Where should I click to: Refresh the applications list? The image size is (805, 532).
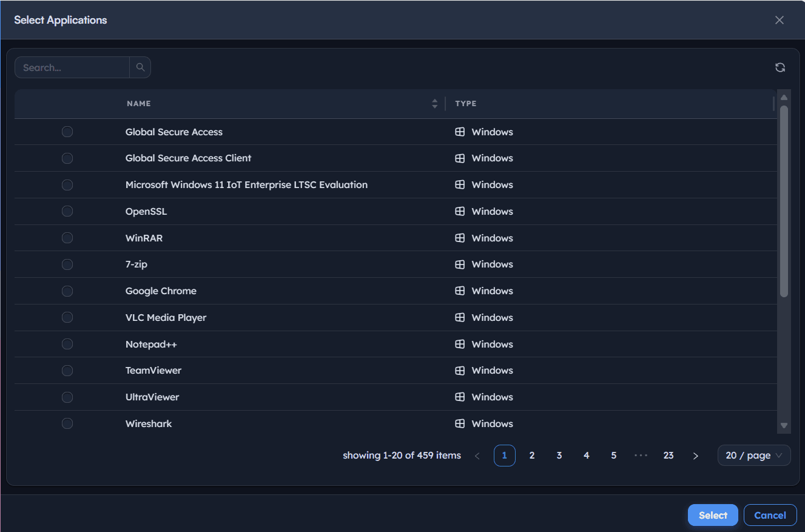pos(780,67)
